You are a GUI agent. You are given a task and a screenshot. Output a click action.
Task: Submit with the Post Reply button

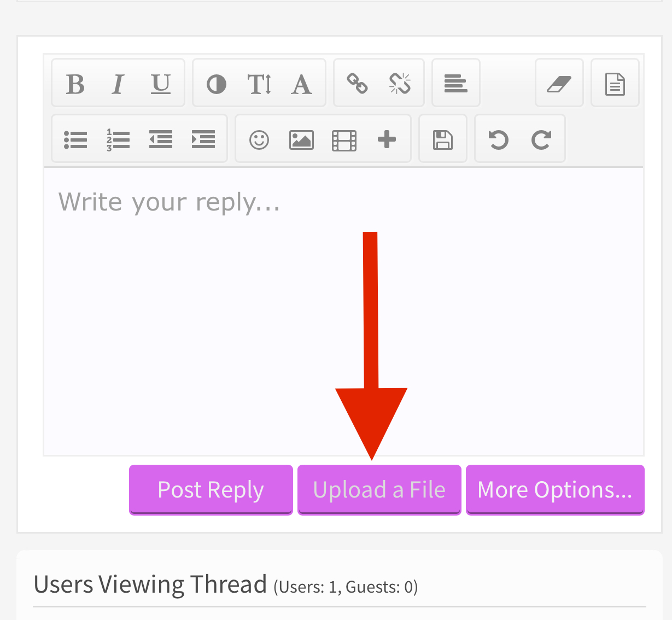(211, 490)
